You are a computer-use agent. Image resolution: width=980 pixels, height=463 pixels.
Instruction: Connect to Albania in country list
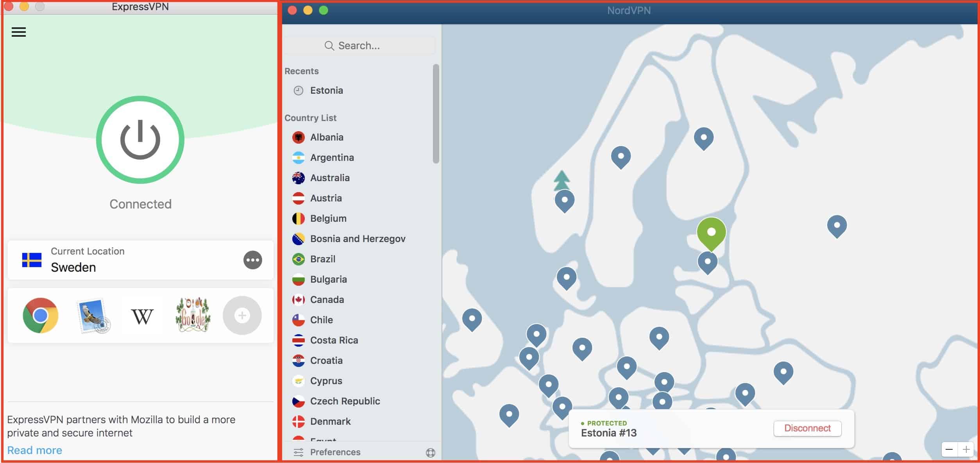[327, 137]
